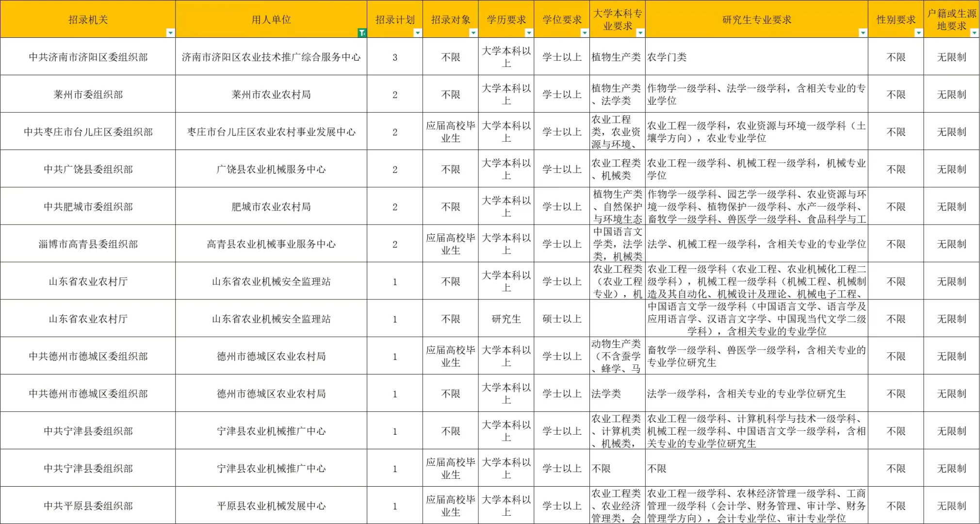
Task: Select the 动物生产类（不含蚕学 cell
Action: click(618, 356)
